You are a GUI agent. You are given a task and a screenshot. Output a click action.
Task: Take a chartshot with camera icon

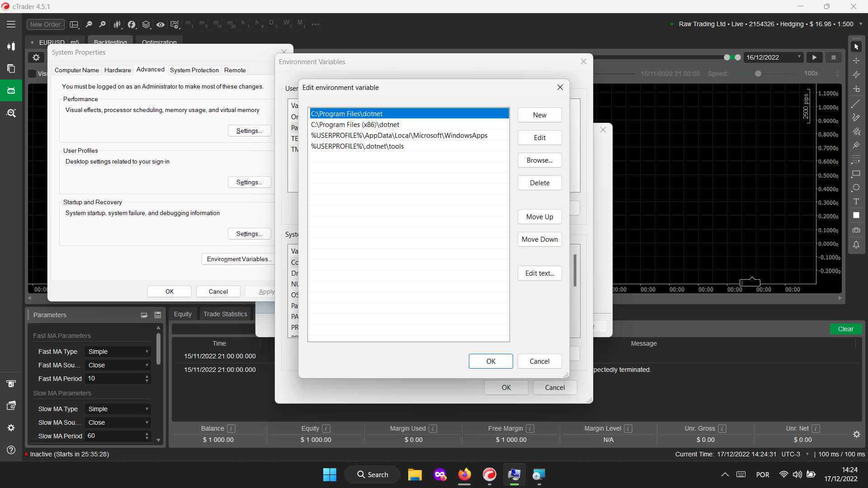(856, 230)
